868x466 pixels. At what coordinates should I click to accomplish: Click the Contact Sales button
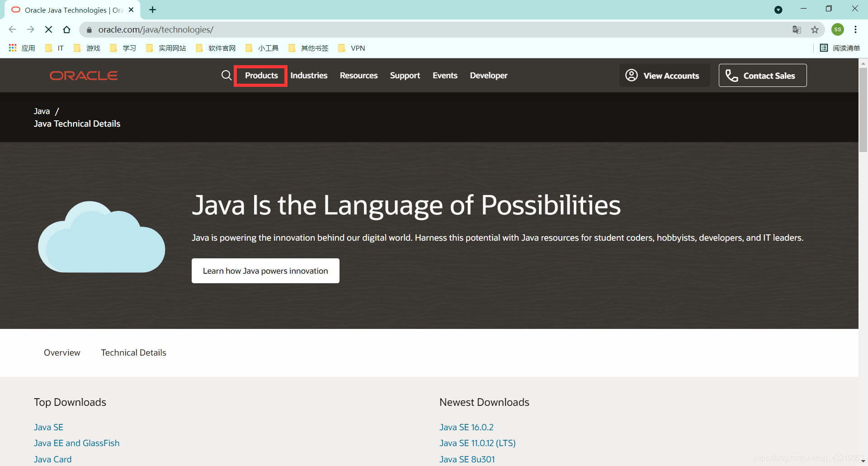(x=763, y=75)
